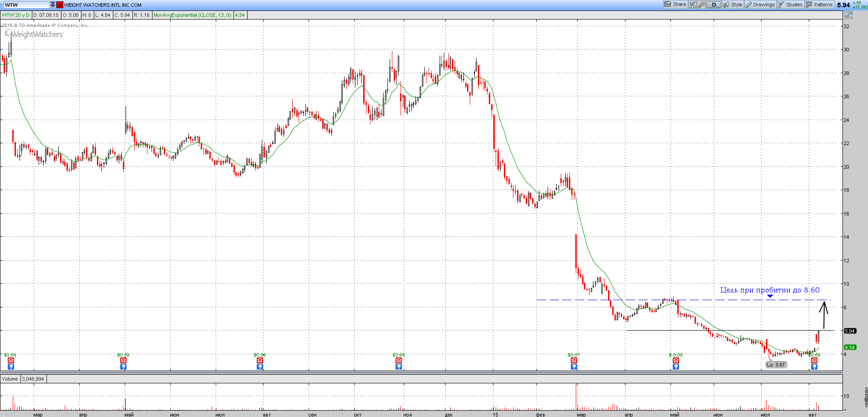868x417 pixels.
Task: Click the candlestick icon beside Style
Action: pos(726,5)
